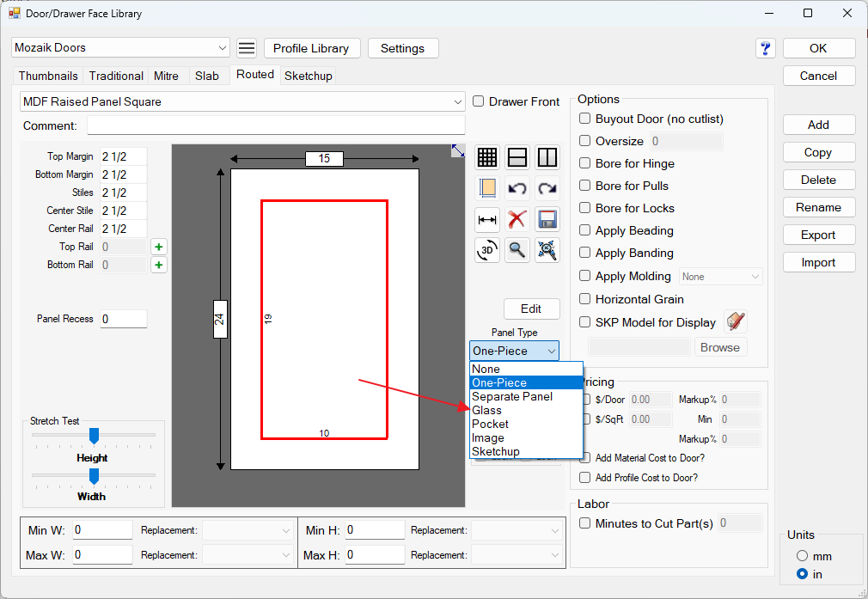Click the red X delete icon

tap(517, 219)
